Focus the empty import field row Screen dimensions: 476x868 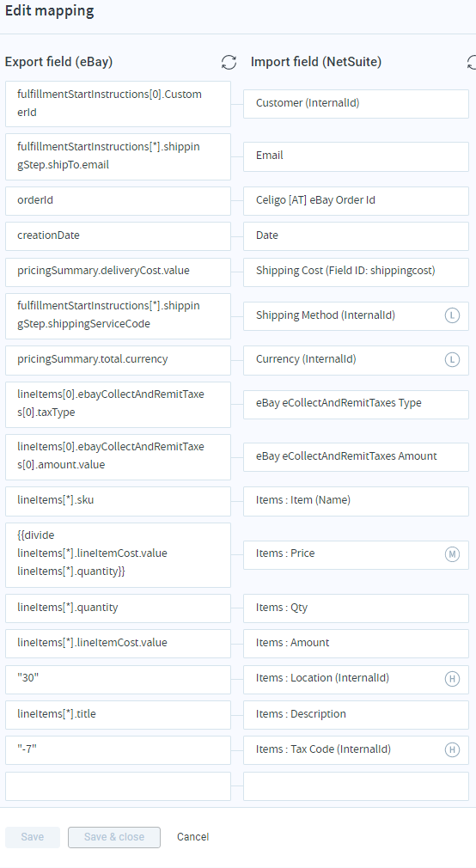[356, 786]
